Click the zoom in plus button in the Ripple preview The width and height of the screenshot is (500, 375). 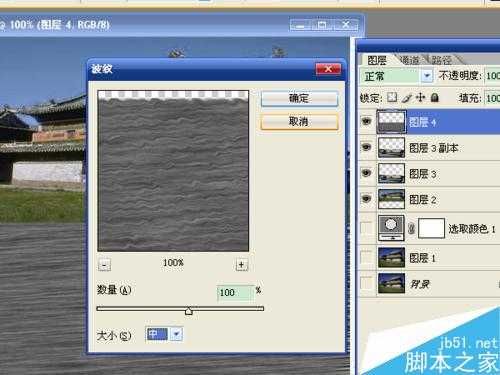(242, 265)
